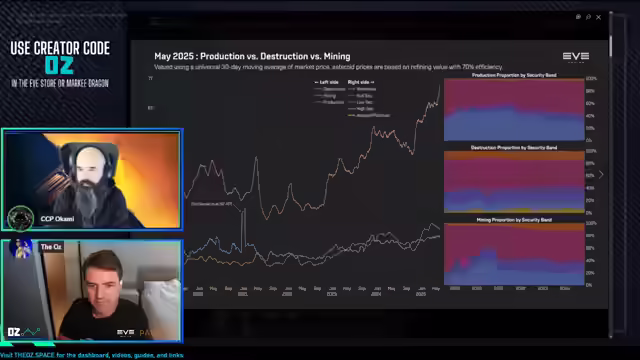This screenshot has height=360, width=640.
Task: Click the Destruction Proportion area chart
Action: coord(514,182)
